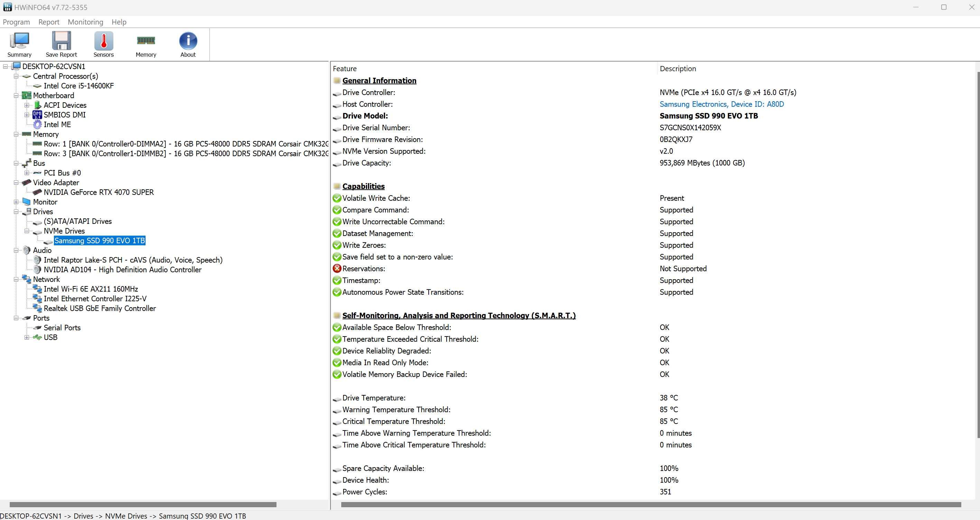The height and width of the screenshot is (520, 980).
Task: Click the S.M.A.R.T. section header
Action: click(459, 315)
